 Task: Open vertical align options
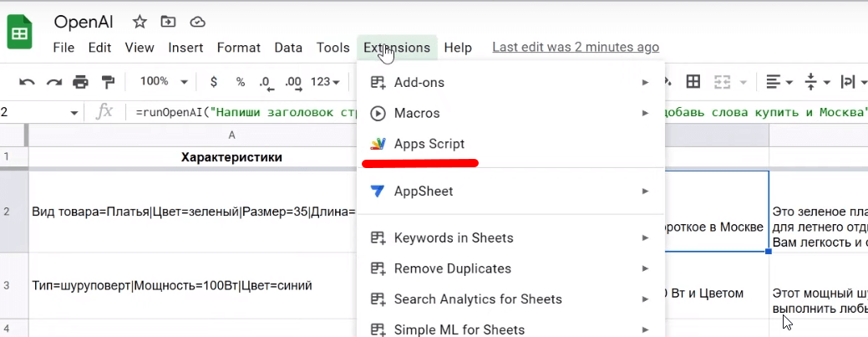click(817, 82)
